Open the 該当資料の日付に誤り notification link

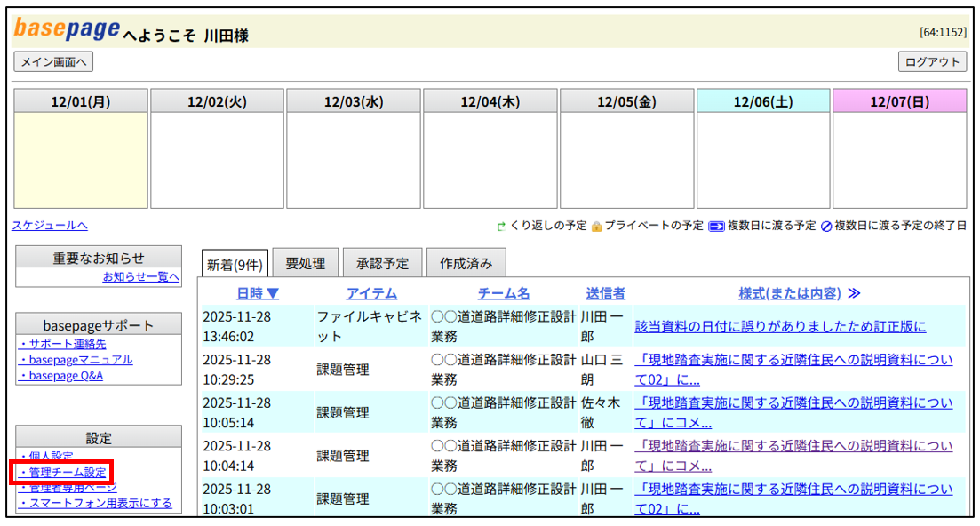tap(779, 326)
